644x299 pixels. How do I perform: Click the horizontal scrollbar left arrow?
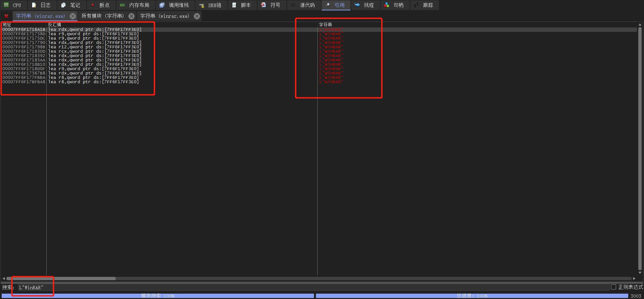[4, 279]
